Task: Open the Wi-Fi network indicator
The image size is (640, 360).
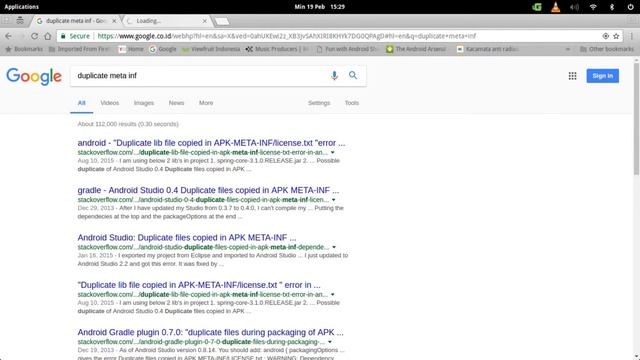Action: coord(593,7)
